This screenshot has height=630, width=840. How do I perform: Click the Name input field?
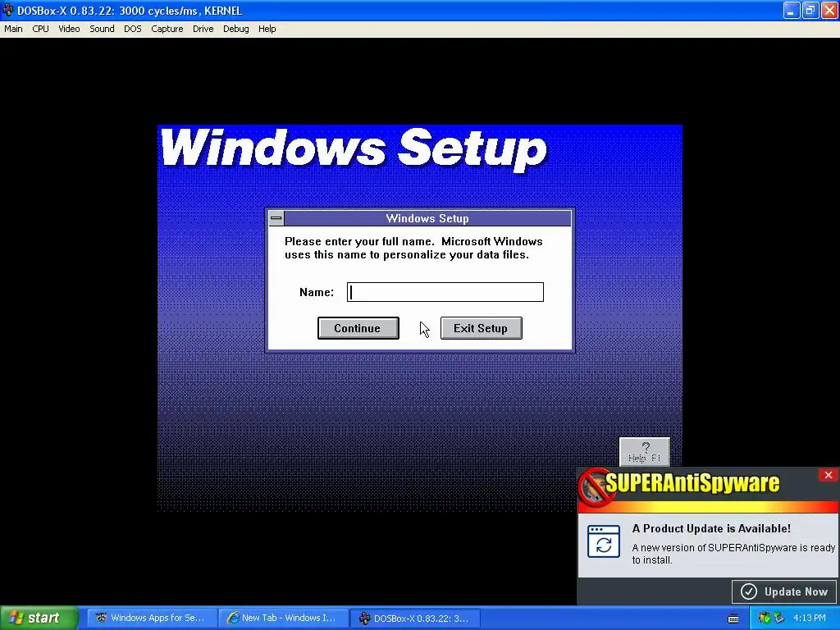point(445,292)
